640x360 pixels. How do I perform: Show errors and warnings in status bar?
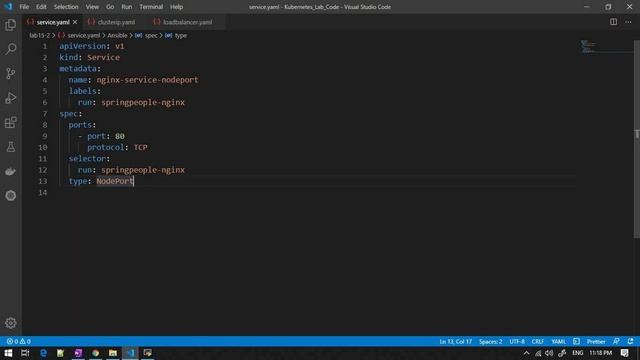18,341
